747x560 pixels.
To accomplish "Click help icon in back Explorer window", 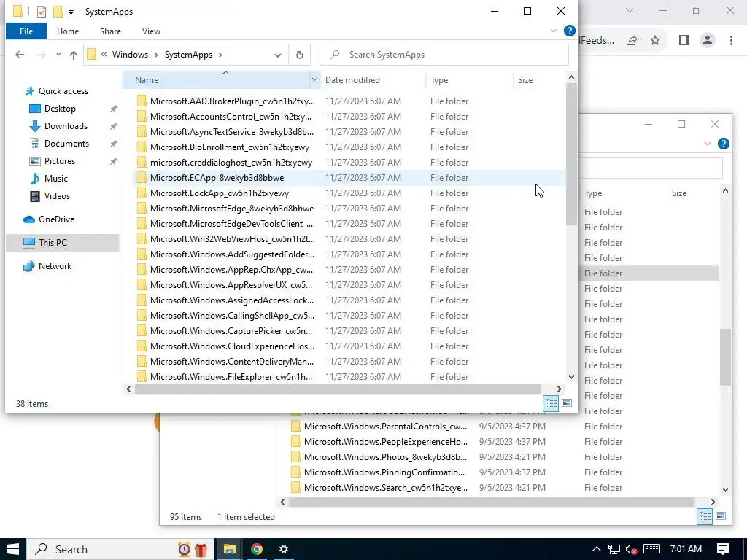I will coord(723,144).
